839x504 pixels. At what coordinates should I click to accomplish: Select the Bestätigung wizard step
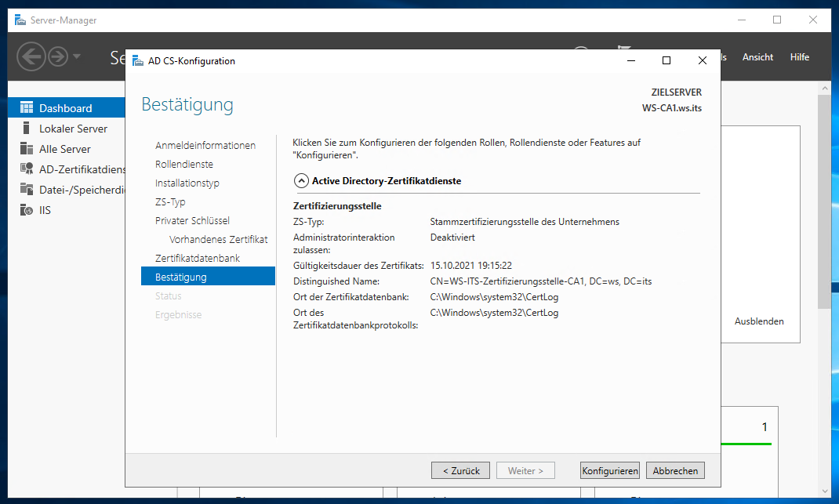(x=208, y=277)
